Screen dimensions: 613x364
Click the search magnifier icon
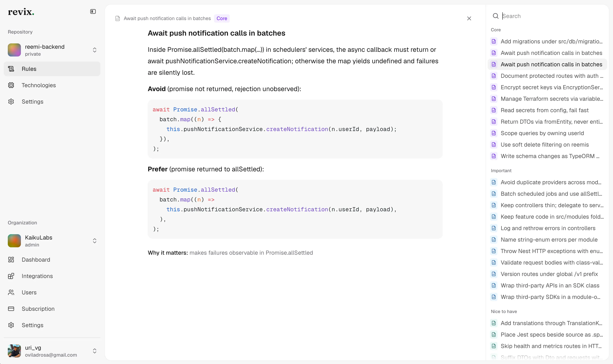[x=495, y=16]
